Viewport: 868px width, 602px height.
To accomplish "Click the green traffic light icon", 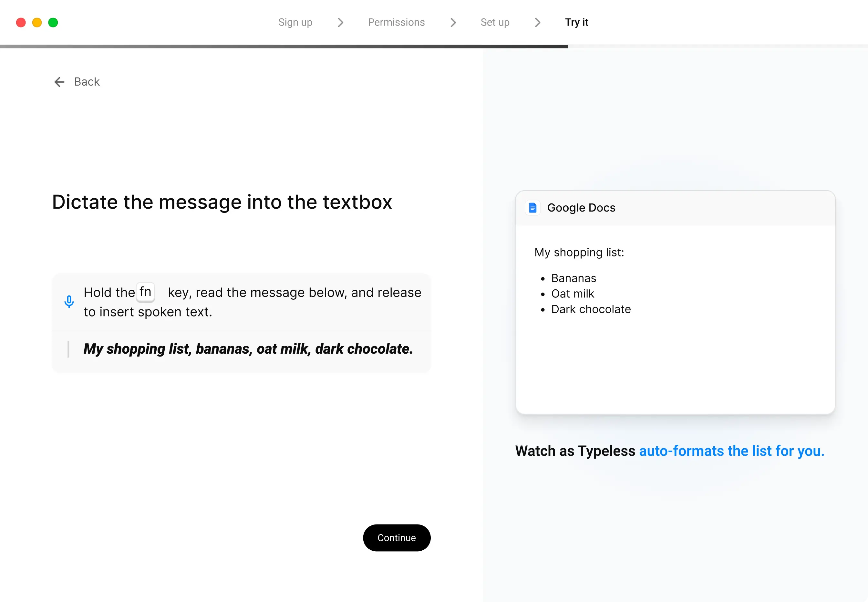I will pyautogui.click(x=53, y=22).
